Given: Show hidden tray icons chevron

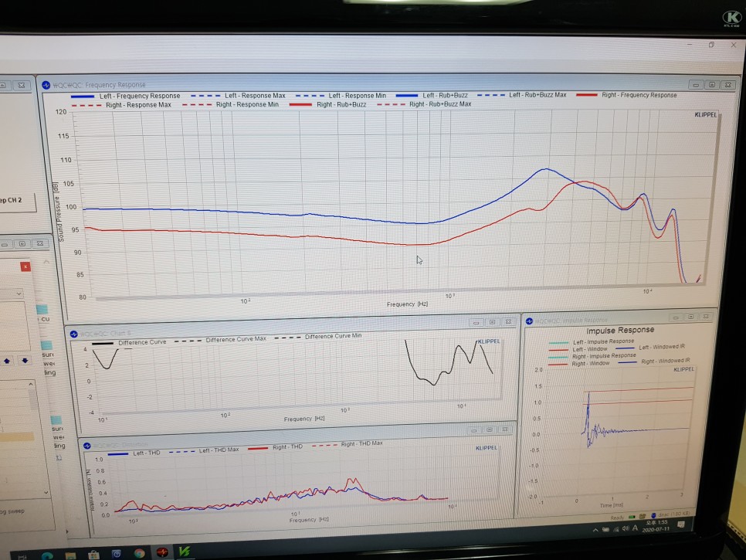Looking at the screenshot, I should click(x=595, y=530).
